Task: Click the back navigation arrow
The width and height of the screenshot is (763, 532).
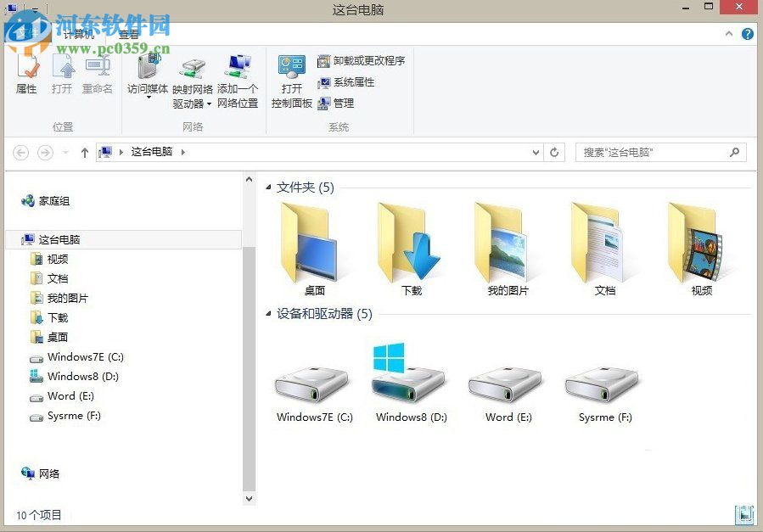Action: click(20, 153)
